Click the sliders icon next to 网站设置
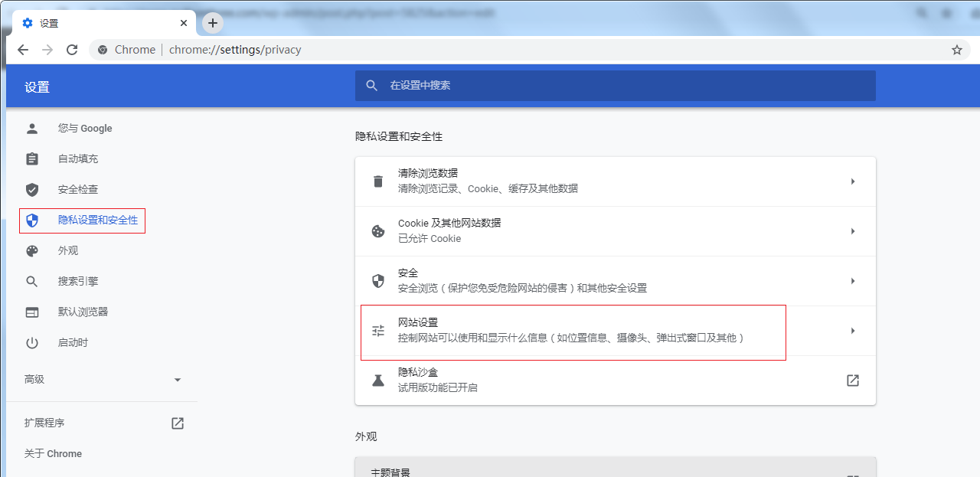The image size is (980, 477). (377, 330)
